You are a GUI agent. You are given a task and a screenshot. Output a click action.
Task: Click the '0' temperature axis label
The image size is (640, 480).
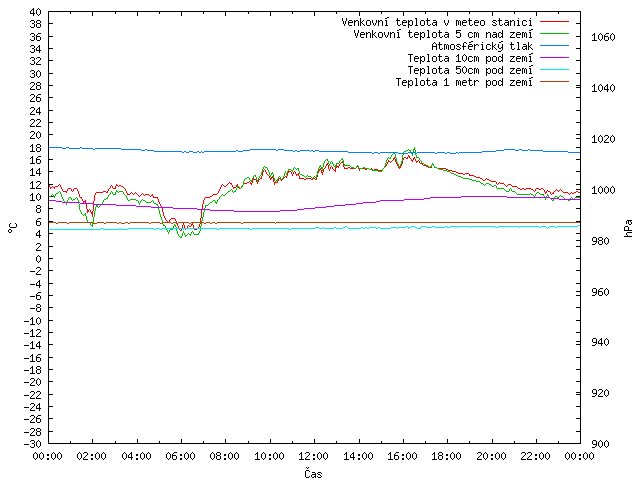pos(38,259)
